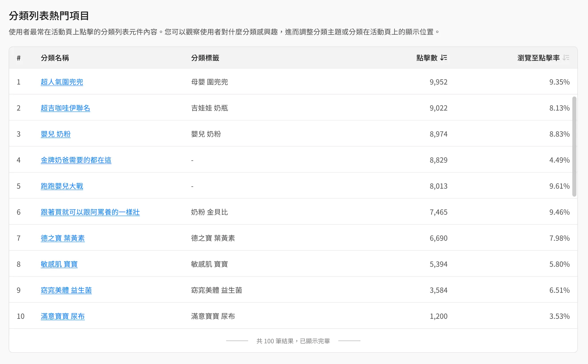Click 德之寶 葉黃素 category link
Image resolution: width=588 pixels, height=364 pixels.
[x=63, y=238]
